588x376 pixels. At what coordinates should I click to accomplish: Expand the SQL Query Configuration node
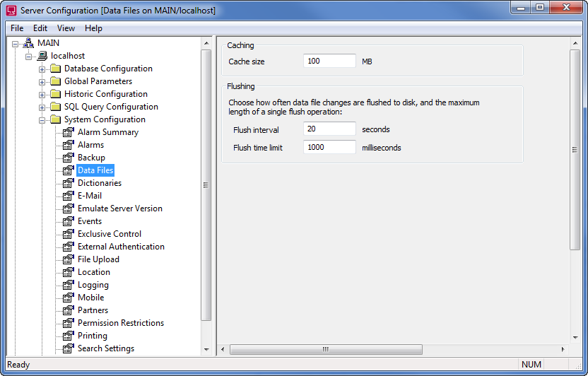click(42, 107)
